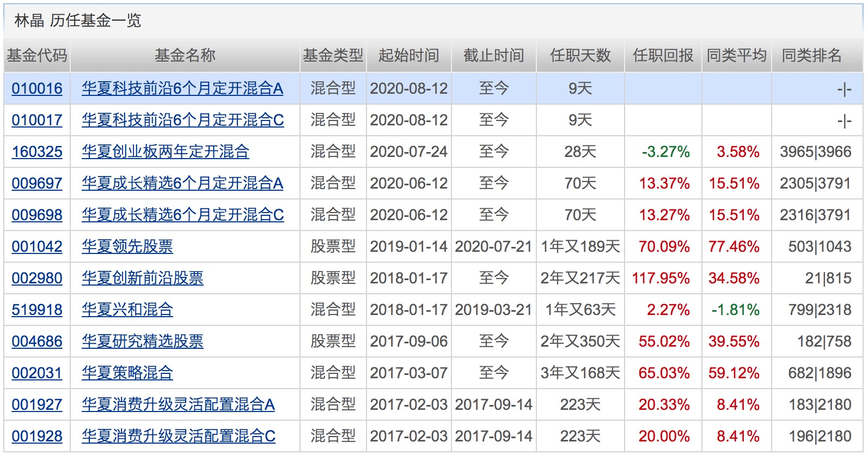Image resolution: width=868 pixels, height=460 pixels.
Task: Select ranking 182|758
Action: coord(824,341)
